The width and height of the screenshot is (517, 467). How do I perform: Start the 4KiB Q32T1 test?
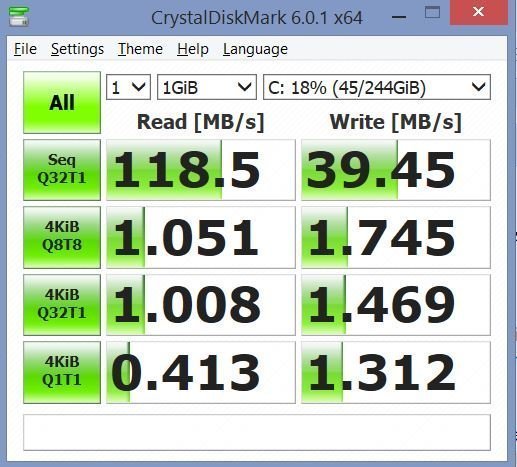(x=62, y=305)
